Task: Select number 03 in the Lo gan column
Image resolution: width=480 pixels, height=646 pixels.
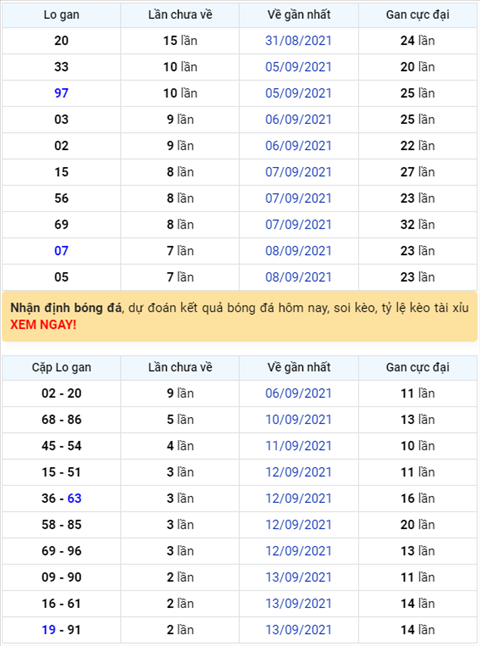Action: (x=61, y=120)
